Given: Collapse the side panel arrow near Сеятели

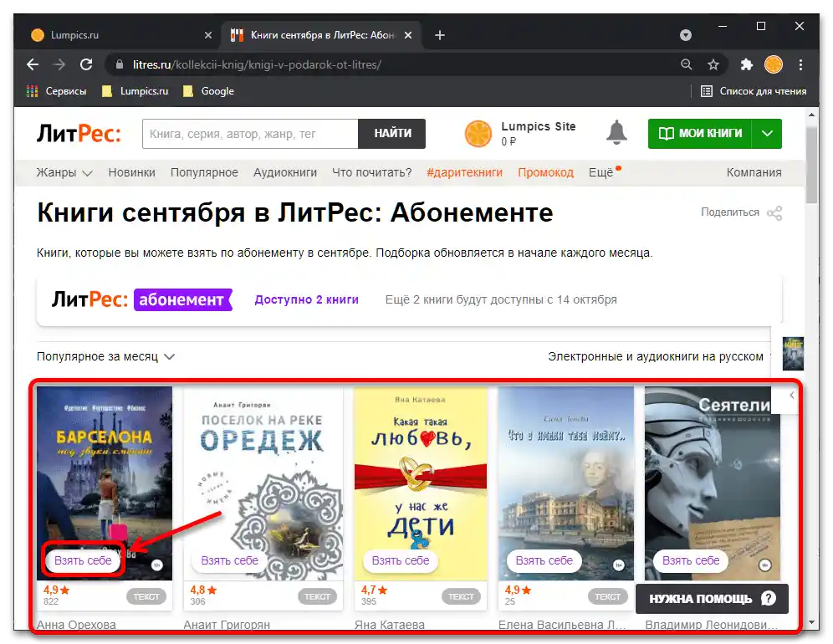Looking at the screenshot, I should click(791, 396).
